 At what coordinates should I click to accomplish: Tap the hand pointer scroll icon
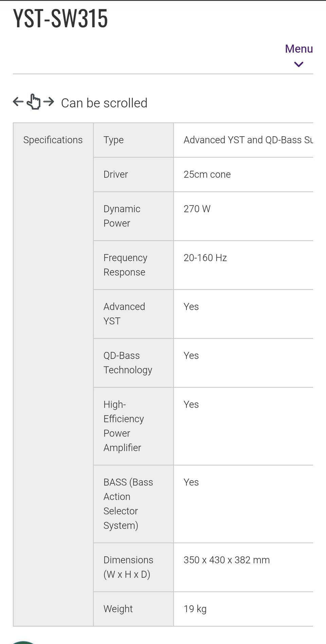point(34,102)
